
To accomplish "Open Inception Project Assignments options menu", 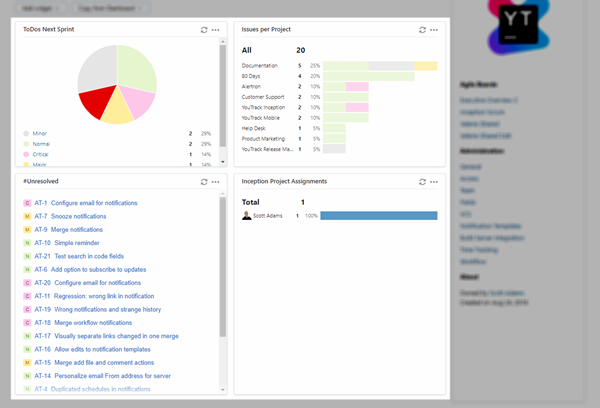I will 434,182.
